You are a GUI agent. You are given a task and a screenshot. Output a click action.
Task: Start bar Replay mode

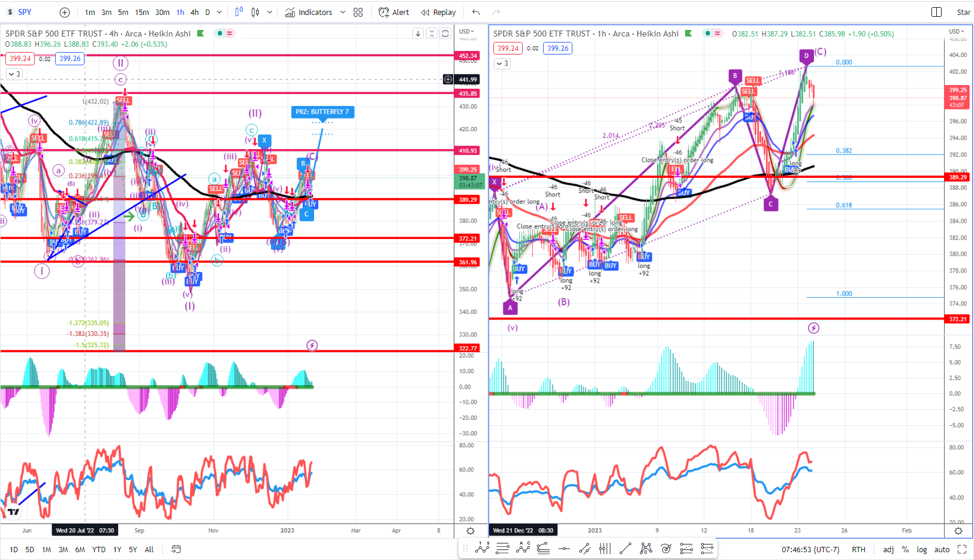coord(438,12)
